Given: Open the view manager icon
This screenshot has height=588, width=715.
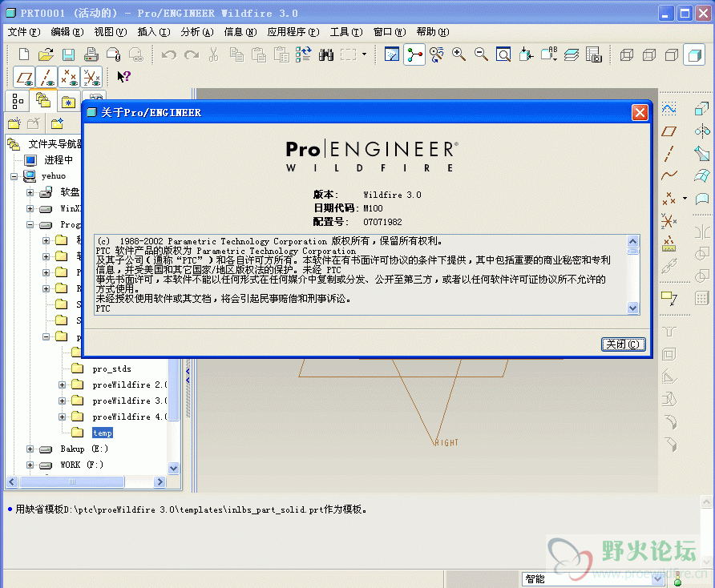Looking at the screenshot, I should (x=594, y=54).
